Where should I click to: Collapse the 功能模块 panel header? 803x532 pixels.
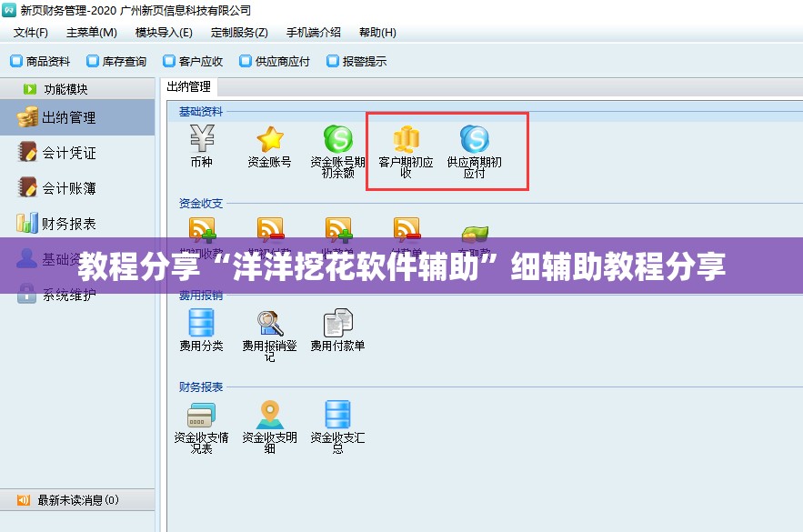(x=77, y=89)
